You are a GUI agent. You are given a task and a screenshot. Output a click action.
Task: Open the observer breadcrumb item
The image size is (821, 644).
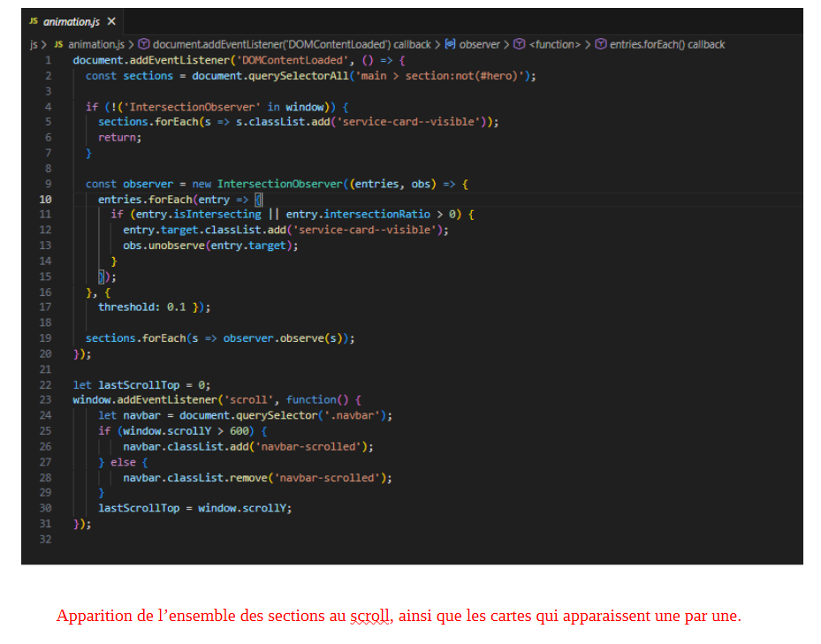(480, 44)
